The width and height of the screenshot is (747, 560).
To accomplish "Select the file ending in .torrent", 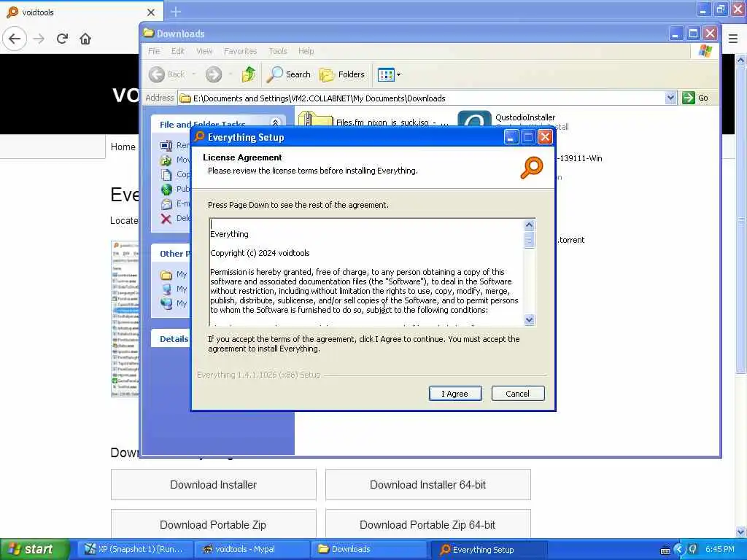I will [570, 239].
